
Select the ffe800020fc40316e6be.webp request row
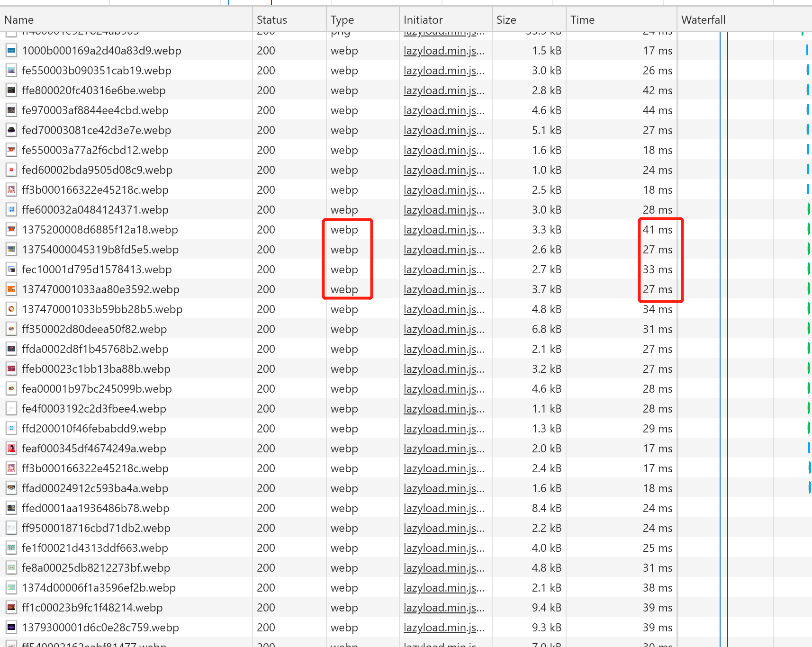pos(94,90)
